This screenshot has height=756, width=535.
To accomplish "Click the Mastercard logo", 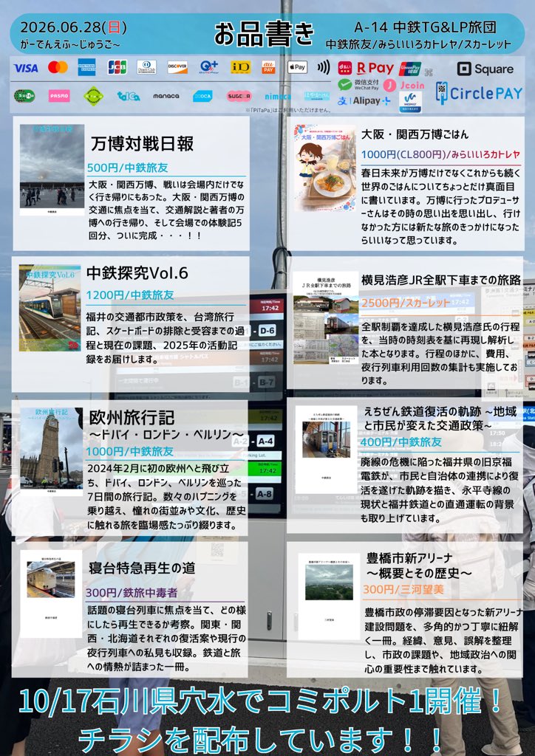I will pos(58,67).
